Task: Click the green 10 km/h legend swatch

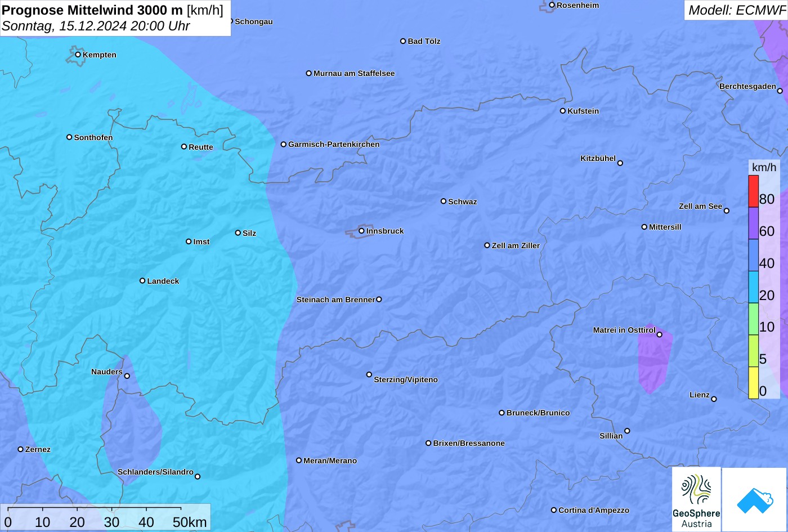Action: (753, 319)
